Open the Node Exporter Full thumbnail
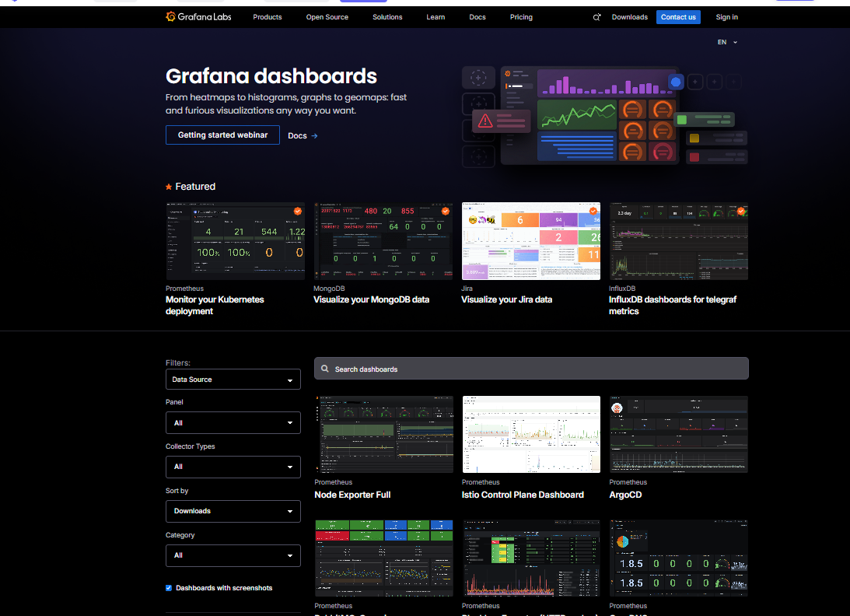 [384, 434]
